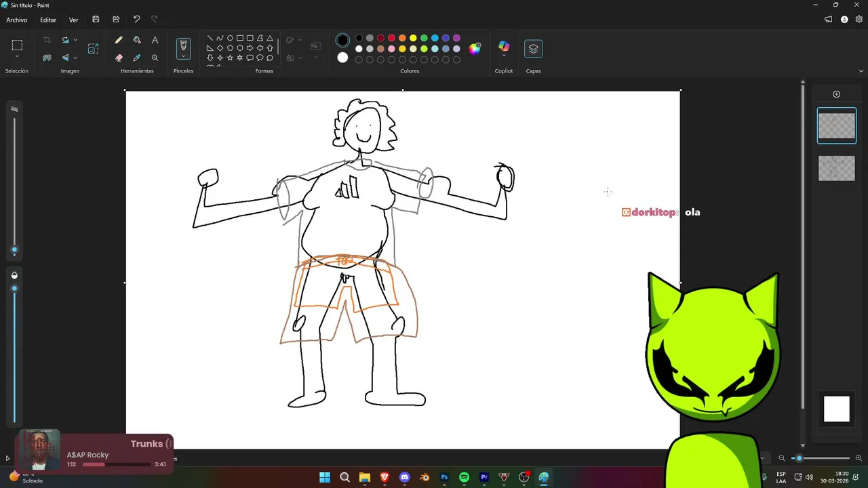The image size is (868, 488).
Task: Open the Editar menu
Action: pos(48,20)
